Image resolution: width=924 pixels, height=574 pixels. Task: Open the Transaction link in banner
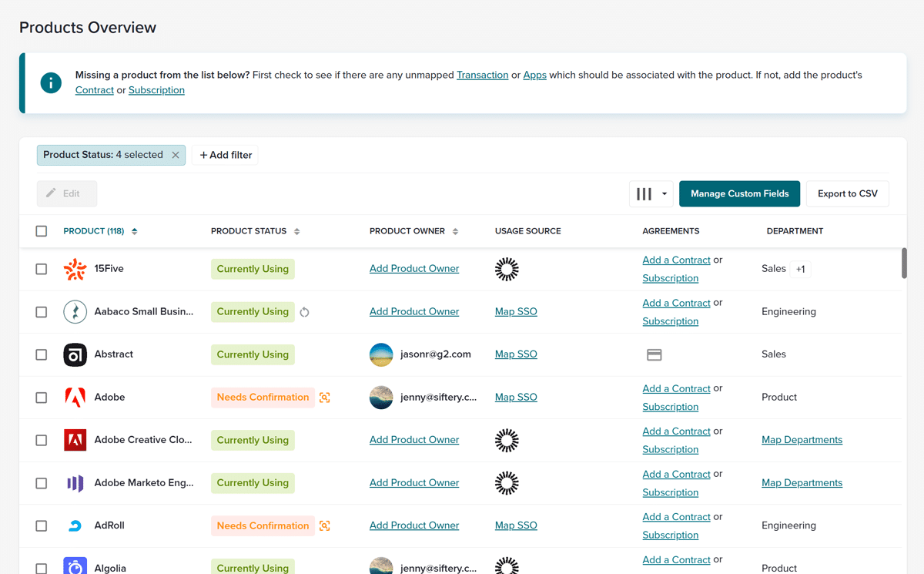point(482,75)
